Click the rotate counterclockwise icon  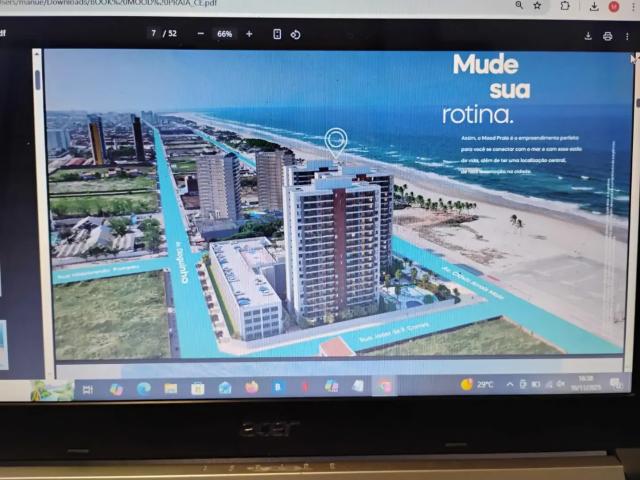tap(296, 34)
